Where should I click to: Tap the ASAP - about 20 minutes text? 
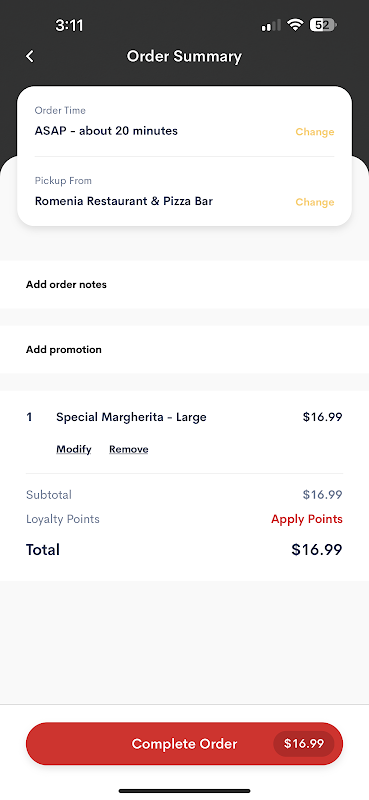(106, 131)
